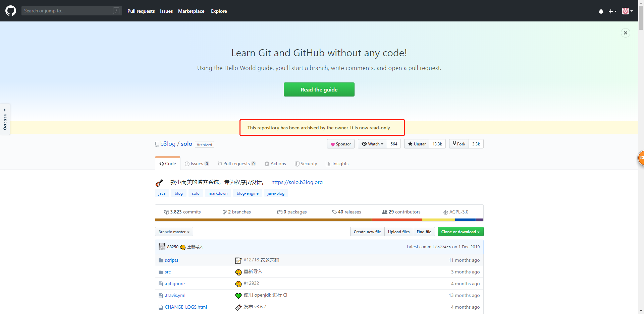The height and width of the screenshot is (314, 644).
Task: Switch to the Insights tab
Action: (x=337, y=164)
